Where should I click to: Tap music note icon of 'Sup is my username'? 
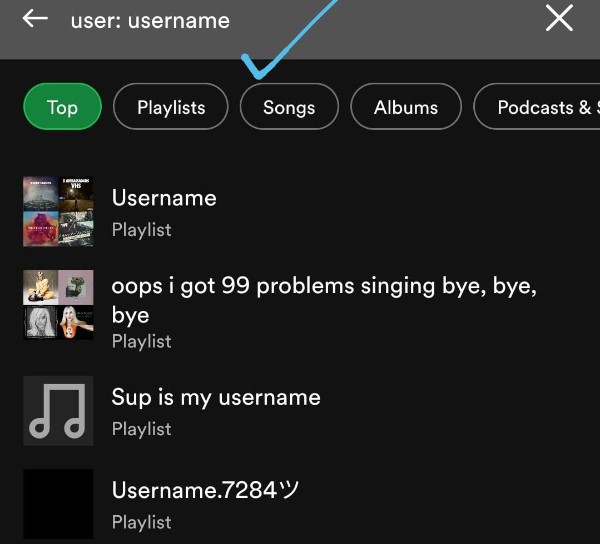(58, 411)
